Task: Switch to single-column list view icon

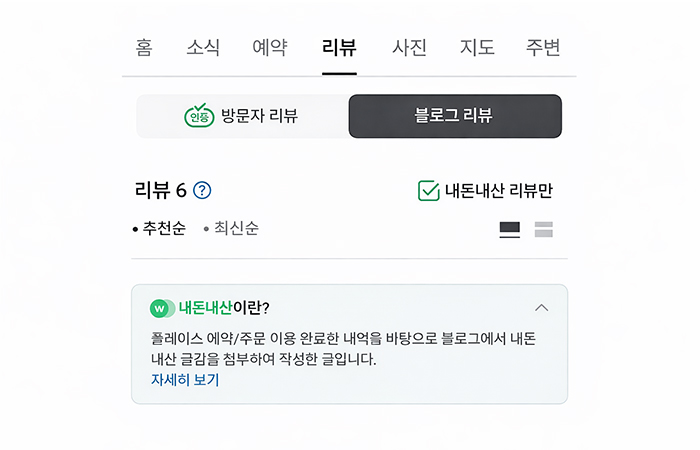Action: [510, 229]
